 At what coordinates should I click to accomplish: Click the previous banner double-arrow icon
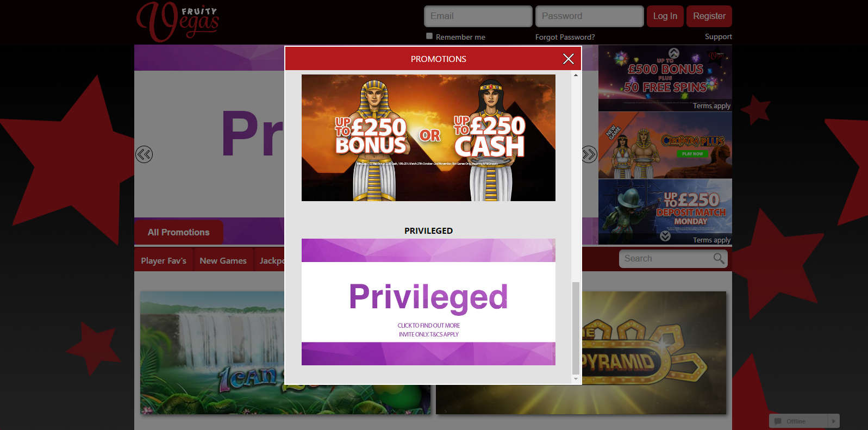pos(144,154)
